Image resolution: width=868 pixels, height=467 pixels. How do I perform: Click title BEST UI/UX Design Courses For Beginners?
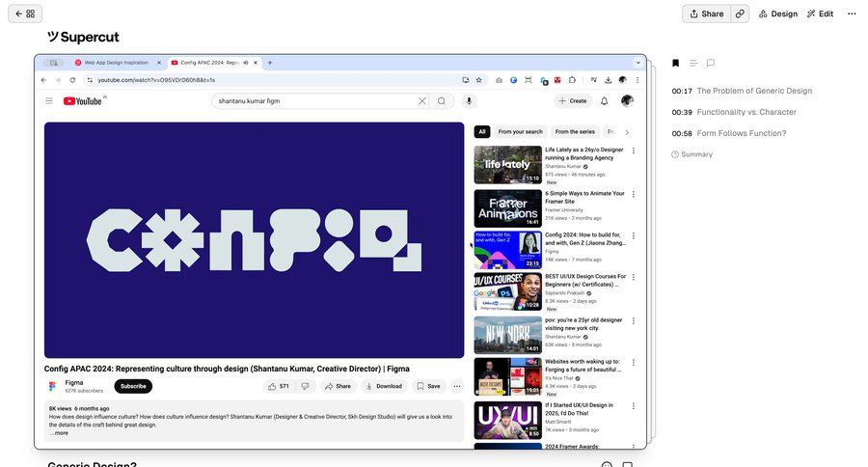585,281
